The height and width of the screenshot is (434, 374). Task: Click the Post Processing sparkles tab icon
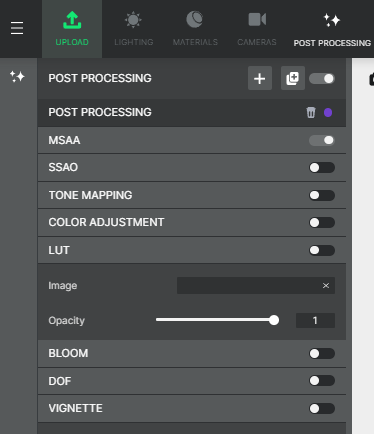tap(332, 20)
